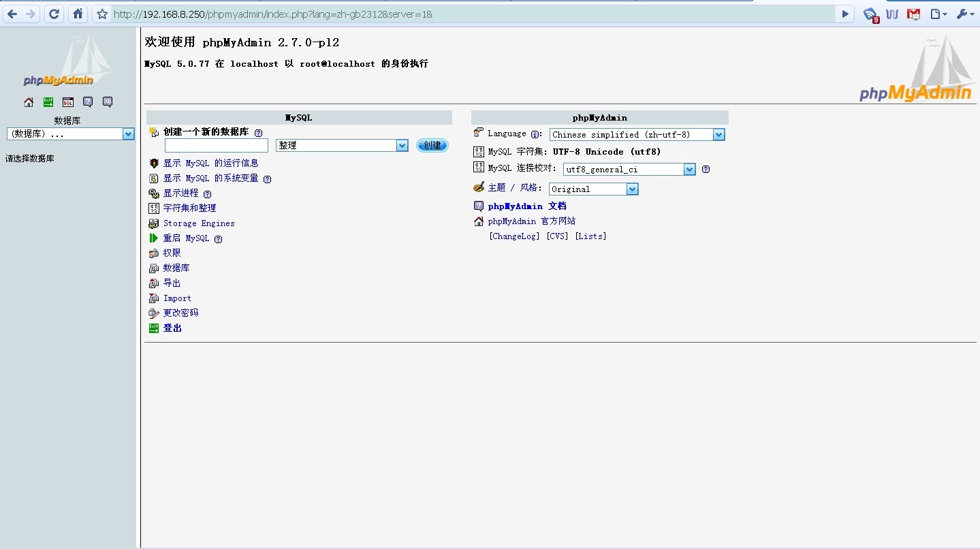Click the icon beside 数据库 in main list
Image resolution: width=980 pixels, height=549 pixels.
pos(154,268)
